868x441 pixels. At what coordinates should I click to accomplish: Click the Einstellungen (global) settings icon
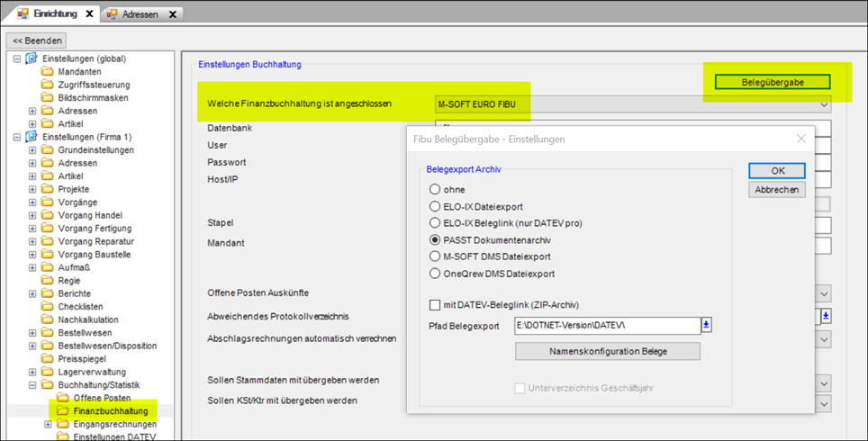[32, 58]
